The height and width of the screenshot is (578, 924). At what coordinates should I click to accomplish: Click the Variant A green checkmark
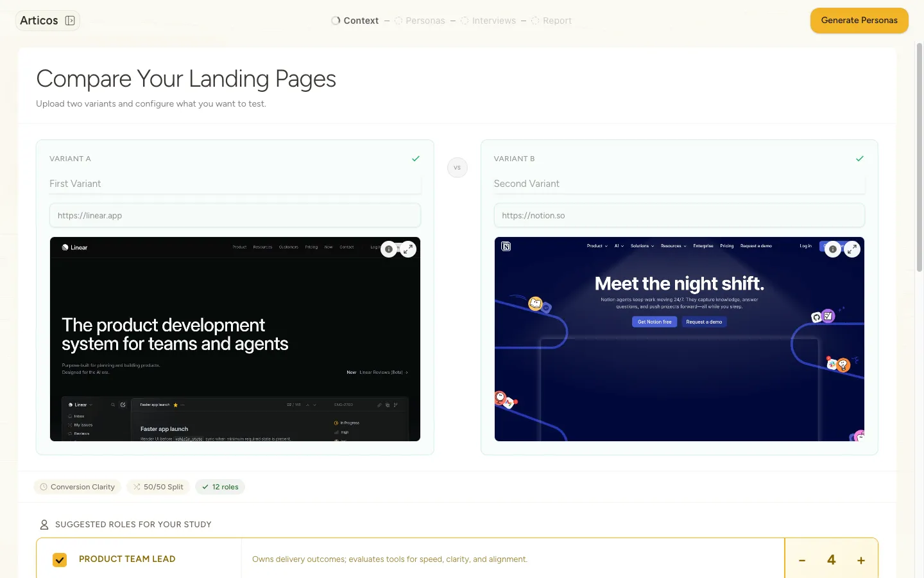click(x=416, y=159)
